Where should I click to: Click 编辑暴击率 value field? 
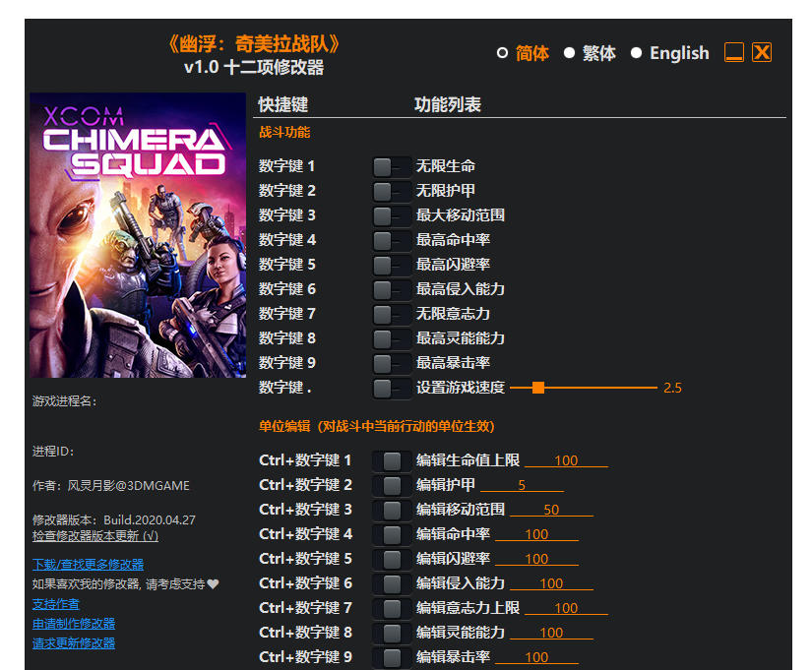536,657
